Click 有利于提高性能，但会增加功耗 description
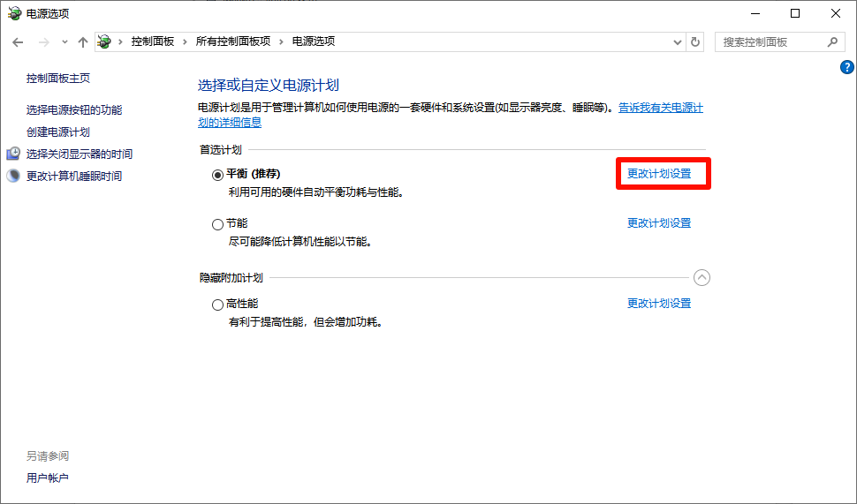The width and height of the screenshot is (857, 504). point(306,322)
